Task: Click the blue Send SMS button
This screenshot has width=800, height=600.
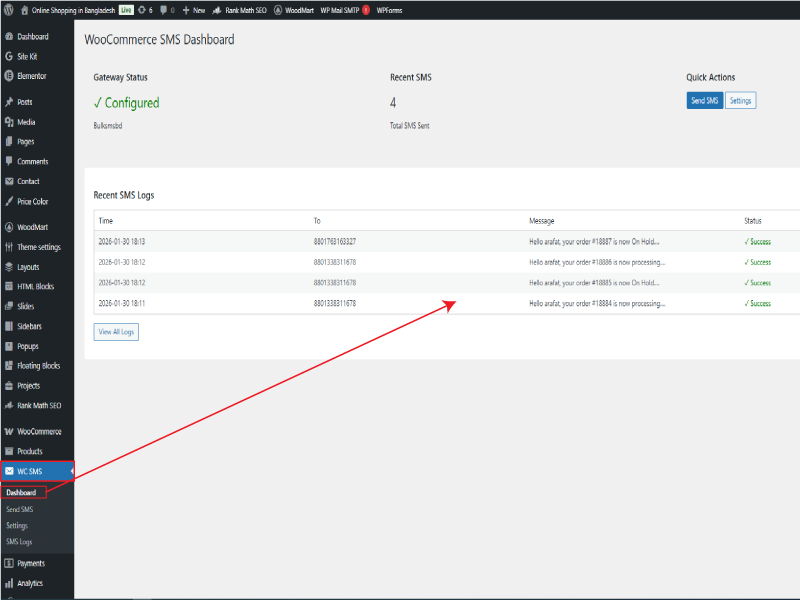Action: tap(704, 101)
